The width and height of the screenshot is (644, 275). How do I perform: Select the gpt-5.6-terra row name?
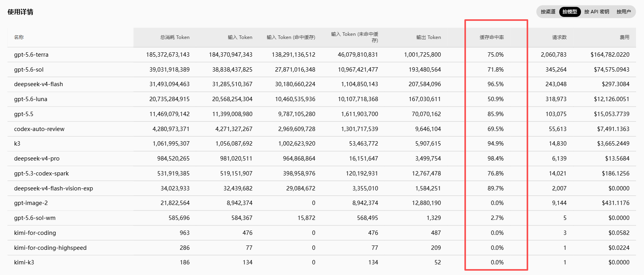tap(31, 55)
